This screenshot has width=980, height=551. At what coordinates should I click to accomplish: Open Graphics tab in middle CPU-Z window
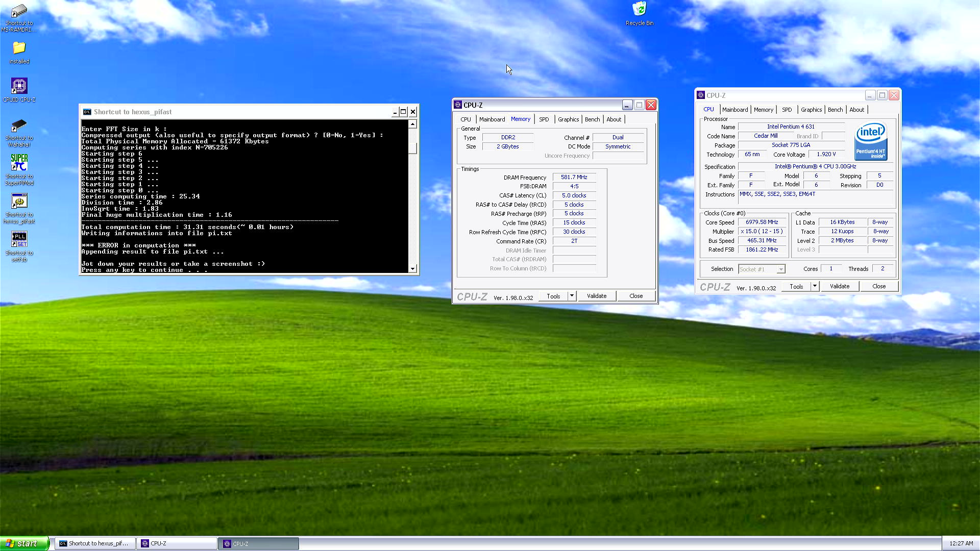568,119
